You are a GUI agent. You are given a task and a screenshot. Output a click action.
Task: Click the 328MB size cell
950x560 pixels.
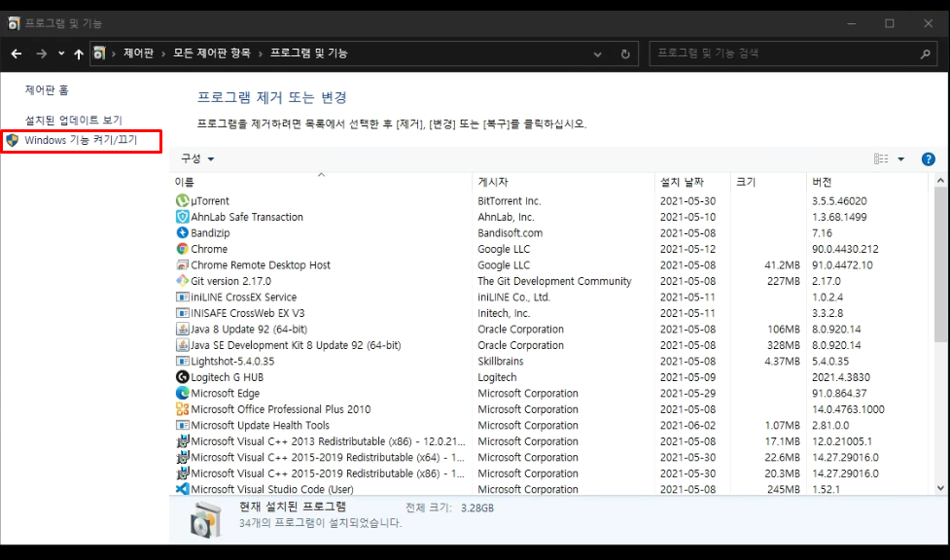pos(784,345)
